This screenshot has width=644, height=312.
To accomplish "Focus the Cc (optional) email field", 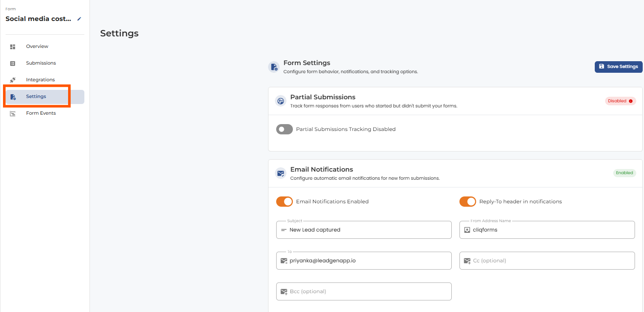I will point(547,261).
